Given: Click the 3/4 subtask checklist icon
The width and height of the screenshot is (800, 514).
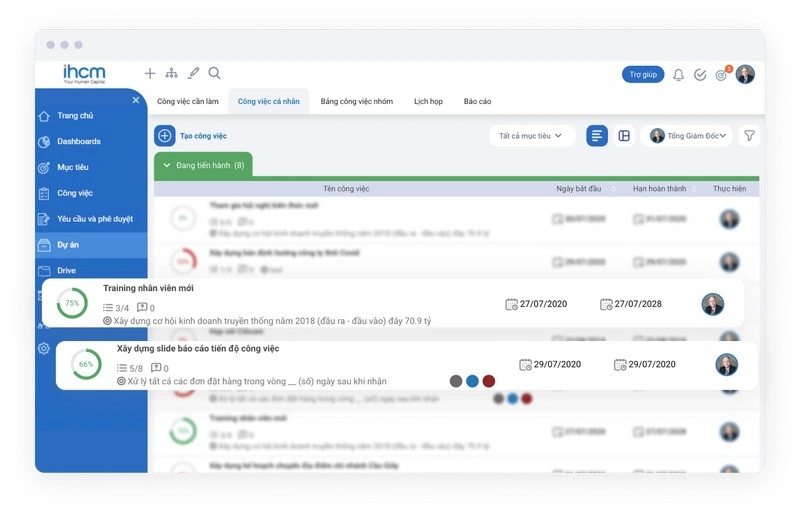Looking at the screenshot, I should point(108,308).
